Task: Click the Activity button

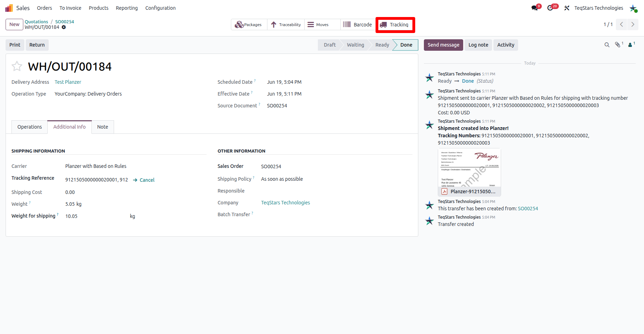Action: point(506,45)
